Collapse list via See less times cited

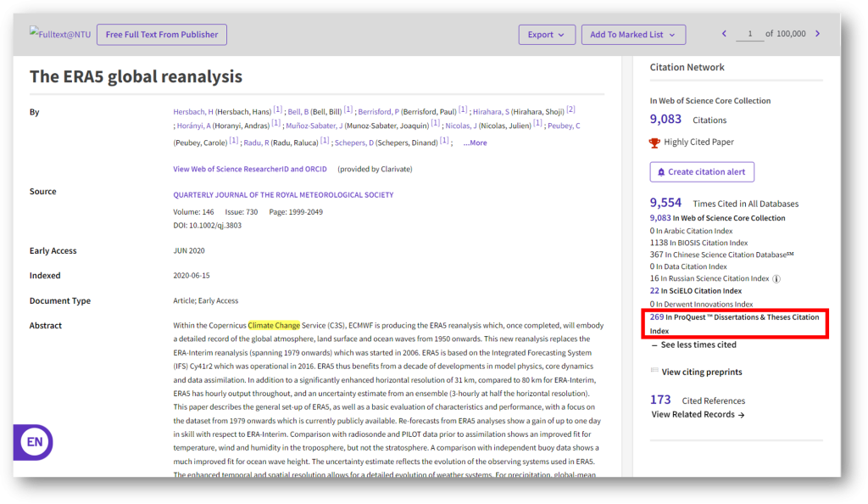click(694, 344)
